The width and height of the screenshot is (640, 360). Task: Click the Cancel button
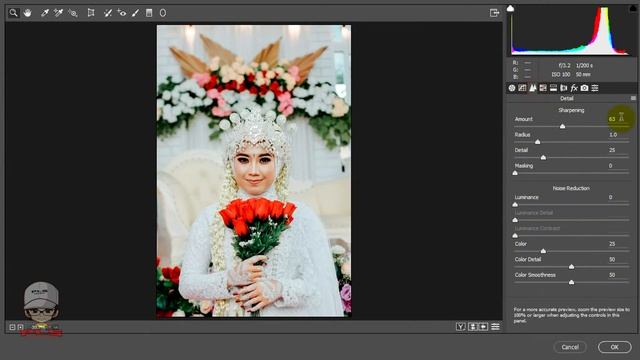pos(570,347)
